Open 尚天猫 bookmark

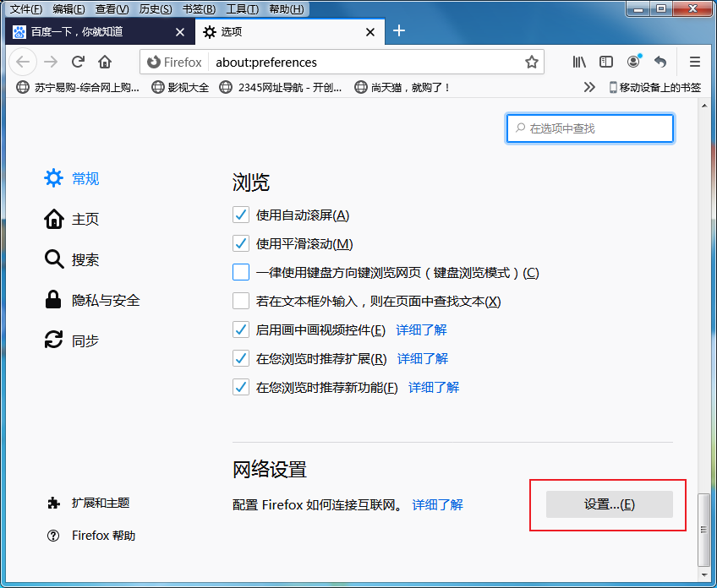click(402, 87)
